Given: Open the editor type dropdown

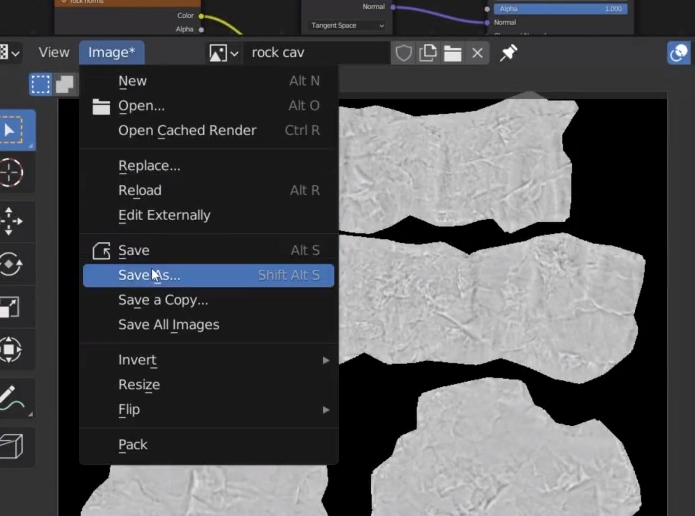Looking at the screenshot, I should (10, 53).
